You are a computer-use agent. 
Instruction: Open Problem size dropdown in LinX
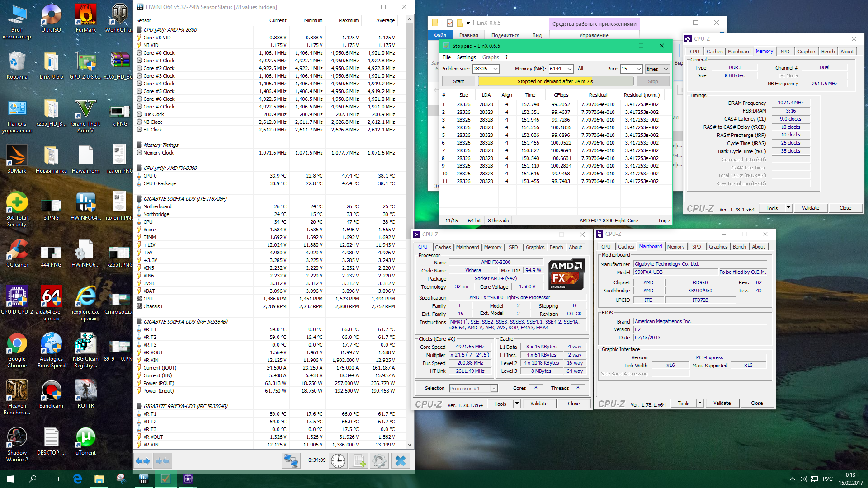(x=495, y=69)
